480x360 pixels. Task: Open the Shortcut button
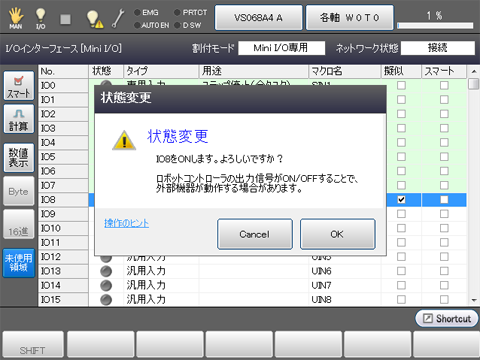point(447,318)
